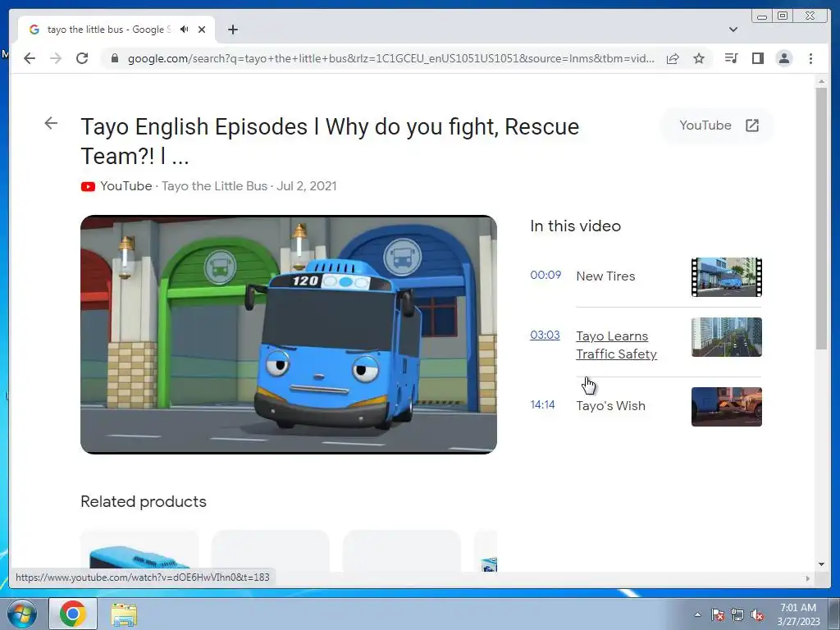Click the Chrome taskbar icon
Image resolution: width=840 pixels, height=630 pixels.
73,614
